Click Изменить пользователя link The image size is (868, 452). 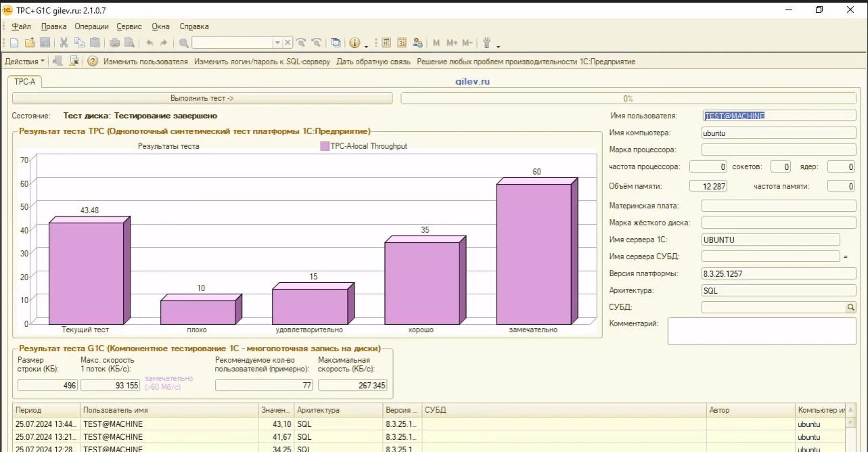[x=145, y=62]
